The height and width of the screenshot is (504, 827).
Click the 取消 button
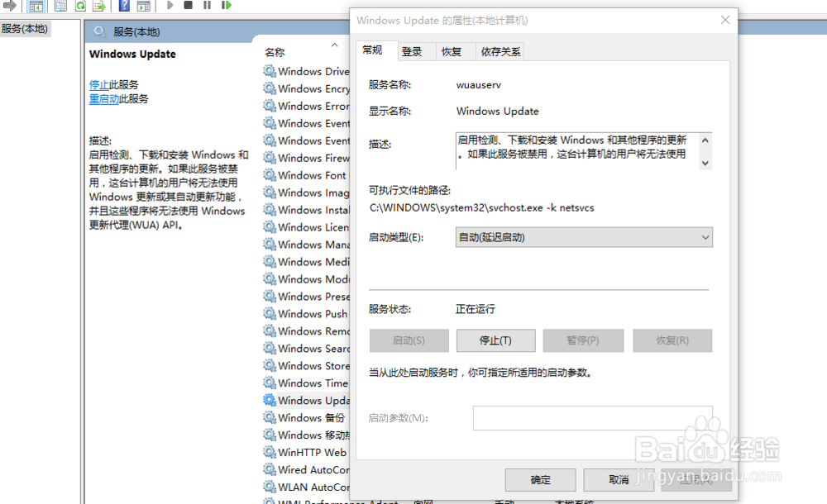(x=619, y=480)
